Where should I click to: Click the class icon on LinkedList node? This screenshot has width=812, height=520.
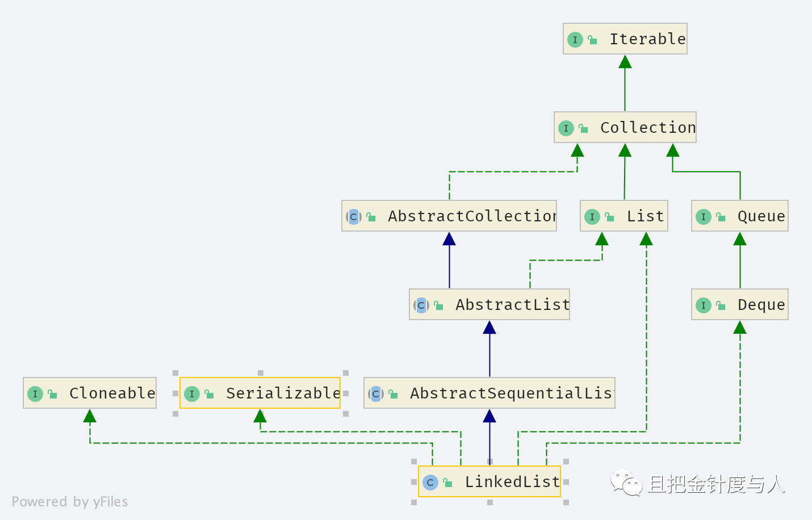tap(430, 483)
